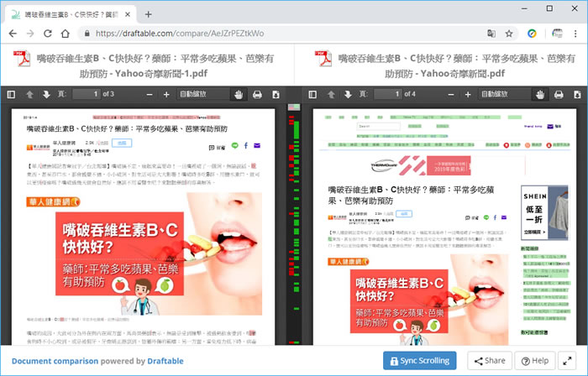This screenshot has width=588, height=376.
Task: Open translate page icon in address bar
Action: pos(491,34)
